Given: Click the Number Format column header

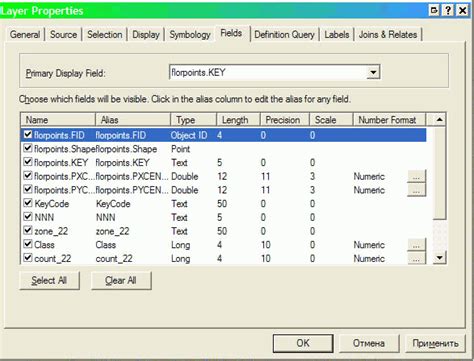Looking at the screenshot, I should tap(389, 120).
